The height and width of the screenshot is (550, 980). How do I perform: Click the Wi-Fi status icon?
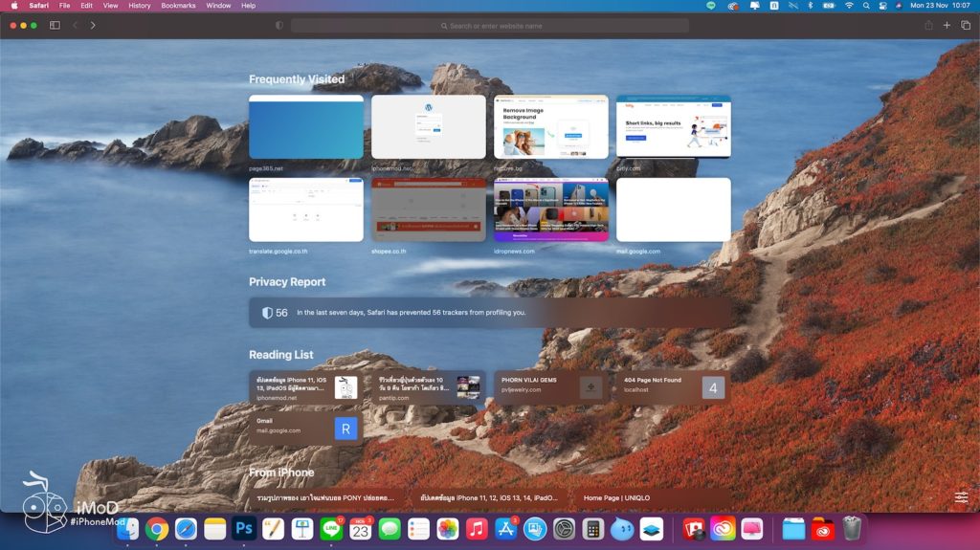tap(848, 6)
